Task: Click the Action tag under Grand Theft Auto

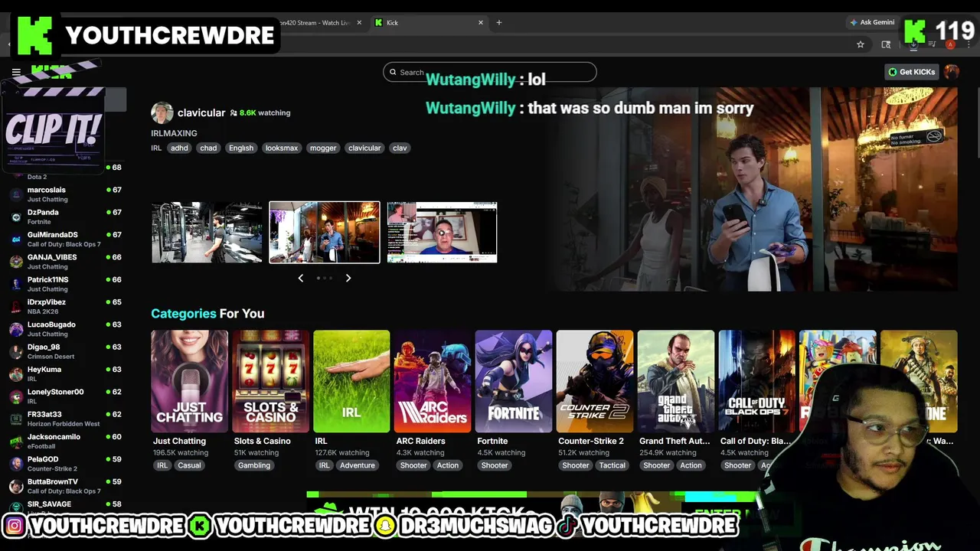Action: click(x=691, y=465)
